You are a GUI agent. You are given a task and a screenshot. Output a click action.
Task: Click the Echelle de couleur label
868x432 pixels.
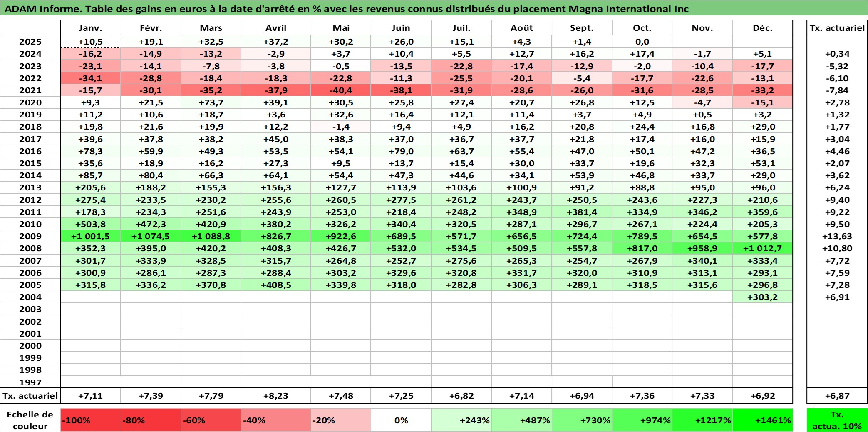30,420
